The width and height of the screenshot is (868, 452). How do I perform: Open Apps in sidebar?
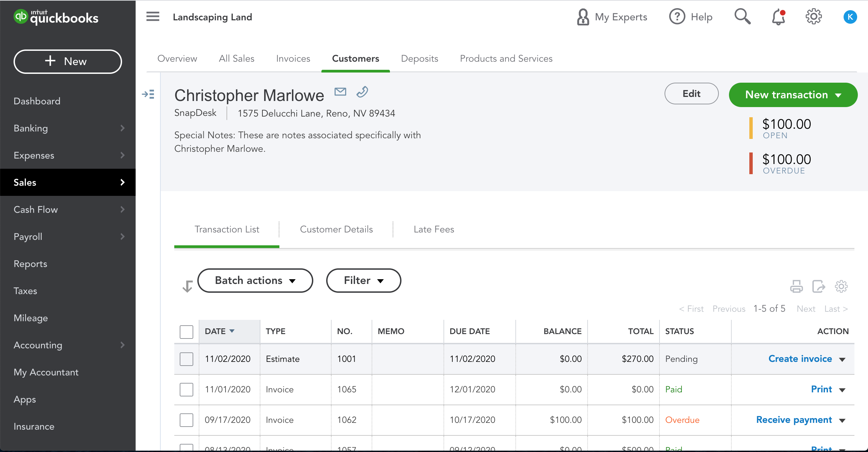point(68,399)
